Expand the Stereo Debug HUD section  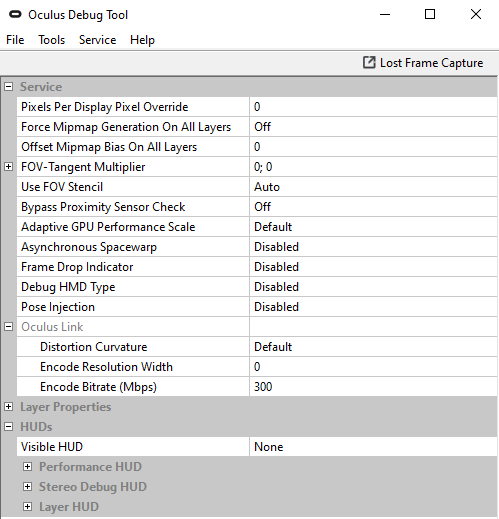[28, 487]
